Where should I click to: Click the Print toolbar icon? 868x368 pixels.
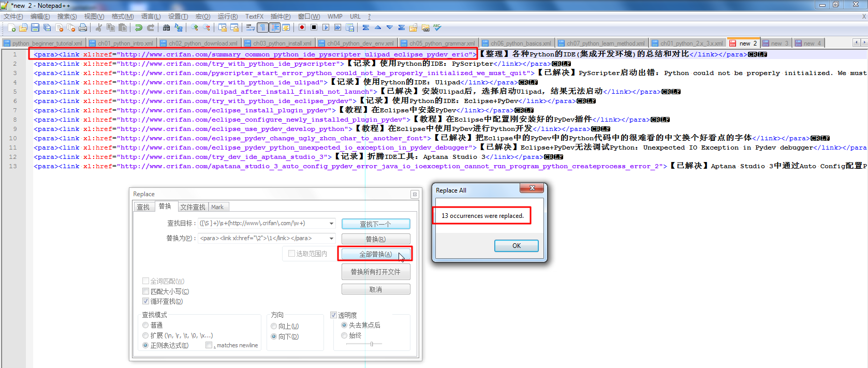tap(82, 27)
